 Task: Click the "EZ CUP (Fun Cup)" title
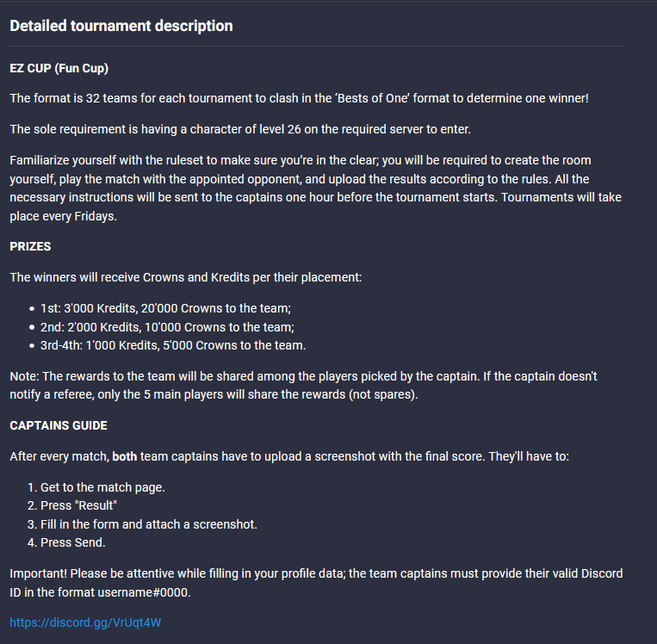click(x=59, y=68)
